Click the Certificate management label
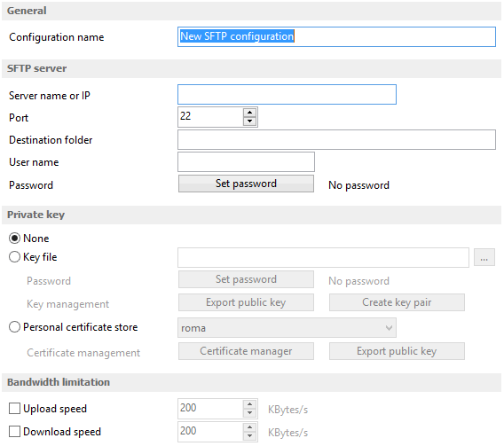This screenshot has height=446, width=504. (x=83, y=353)
